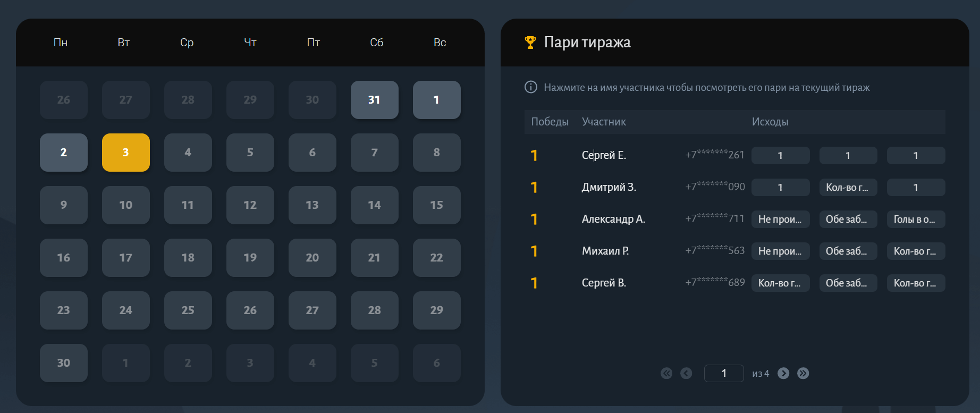Select calendar day 16

click(64, 258)
